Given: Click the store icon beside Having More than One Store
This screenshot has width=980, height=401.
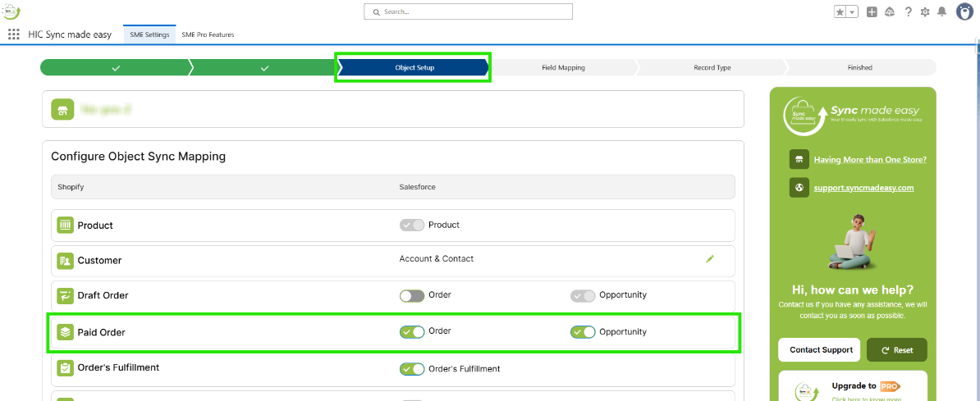Looking at the screenshot, I should [x=799, y=159].
